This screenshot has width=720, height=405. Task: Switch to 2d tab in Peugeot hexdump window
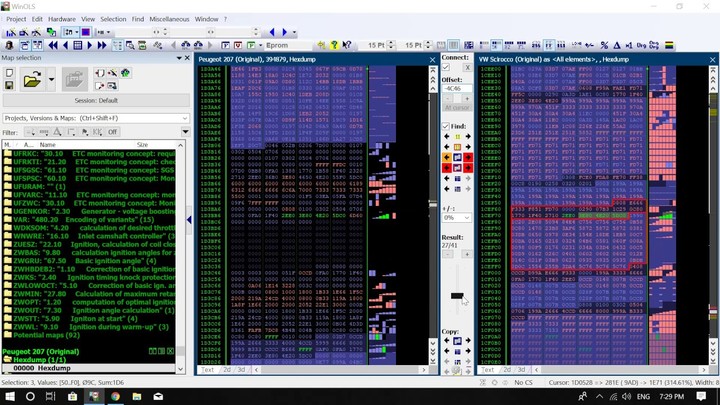[x=227, y=369]
